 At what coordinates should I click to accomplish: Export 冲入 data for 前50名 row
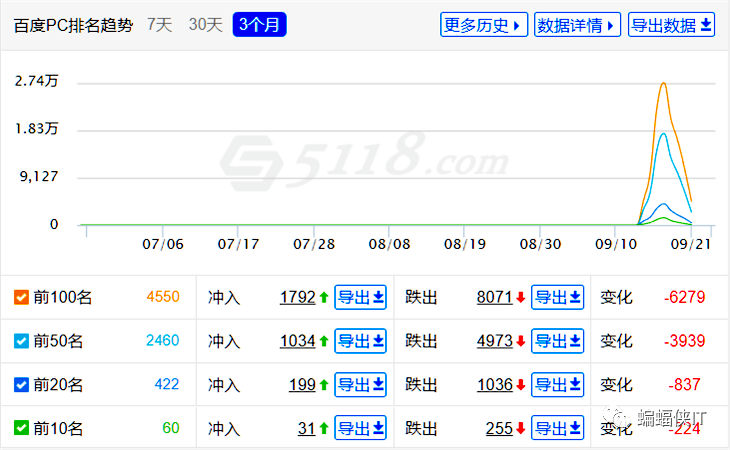(x=360, y=341)
